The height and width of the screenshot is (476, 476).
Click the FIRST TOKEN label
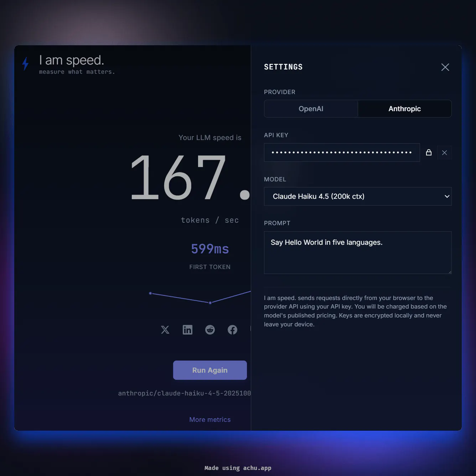click(210, 267)
